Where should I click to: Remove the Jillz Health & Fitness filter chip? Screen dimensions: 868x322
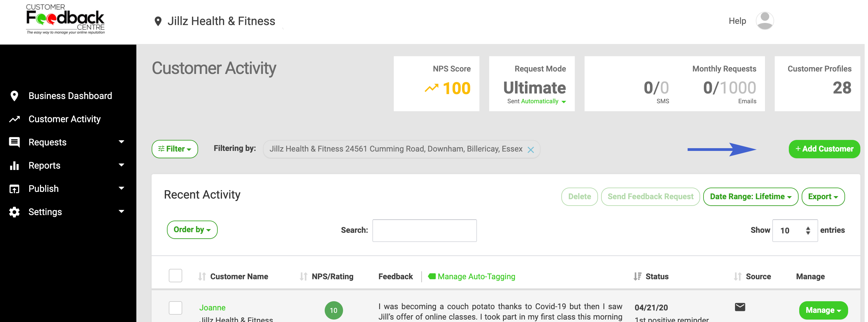click(x=531, y=150)
